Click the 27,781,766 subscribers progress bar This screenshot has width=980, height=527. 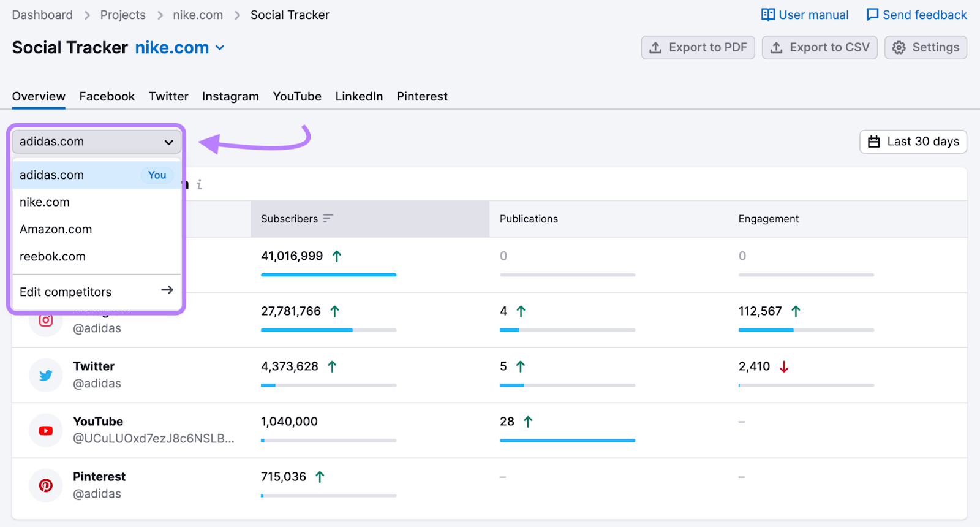coord(328,330)
